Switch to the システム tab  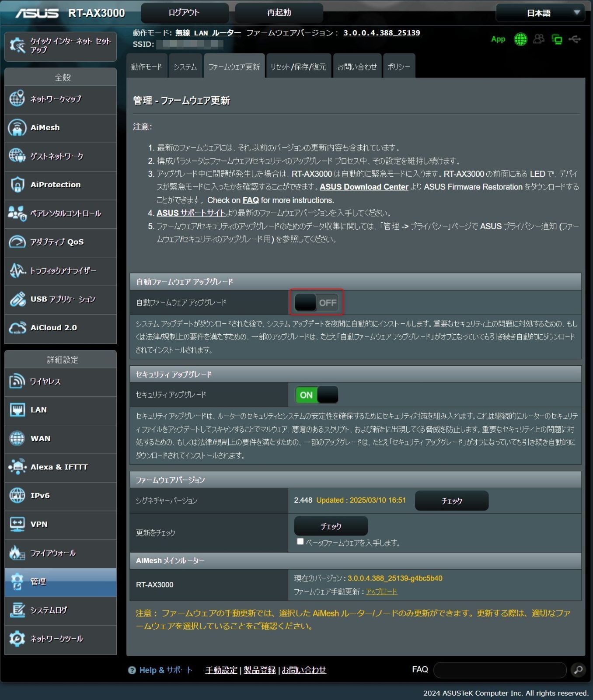pyautogui.click(x=185, y=67)
